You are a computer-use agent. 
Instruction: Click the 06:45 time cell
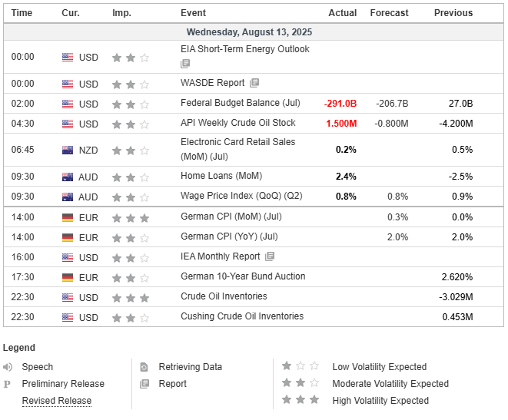pyautogui.click(x=23, y=150)
